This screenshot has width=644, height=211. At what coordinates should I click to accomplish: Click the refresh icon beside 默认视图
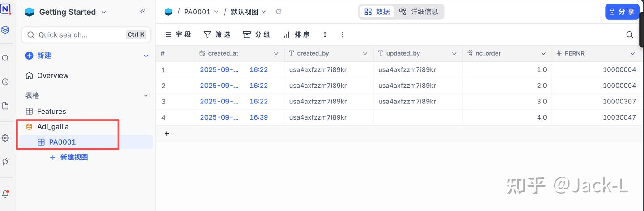(x=279, y=12)
